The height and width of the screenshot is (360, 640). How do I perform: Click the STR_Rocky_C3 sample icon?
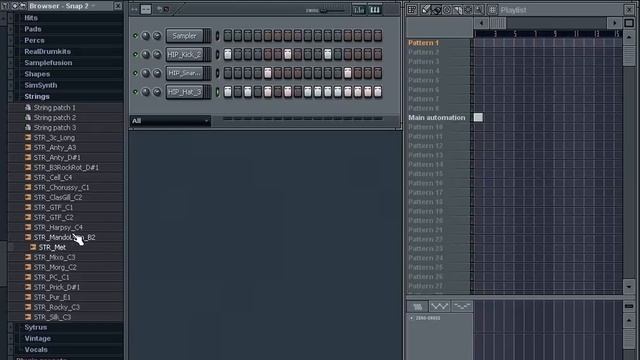click(28, 307)
